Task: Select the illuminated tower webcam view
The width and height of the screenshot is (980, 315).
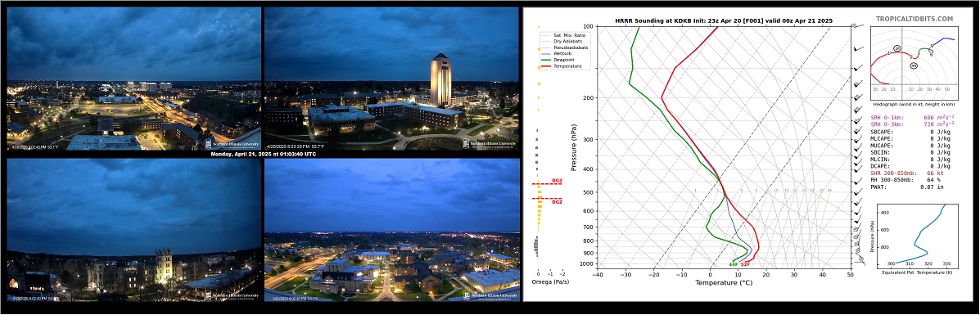Action: [392, 79]
